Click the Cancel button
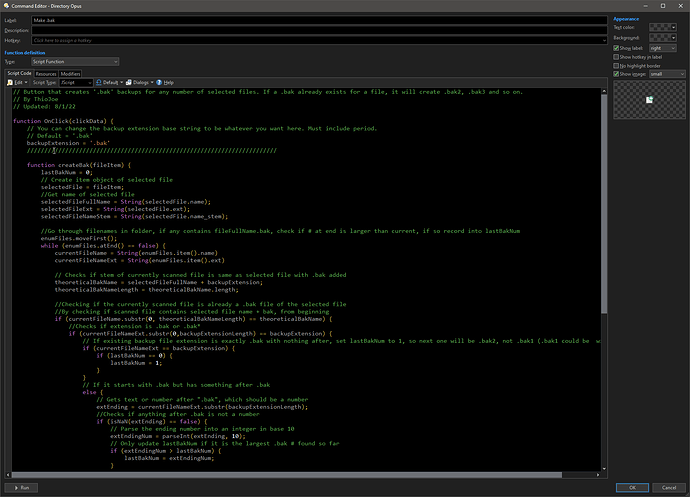Image resolution: width=690 pixels, height=497 pixels. click(x=668, y=487)
